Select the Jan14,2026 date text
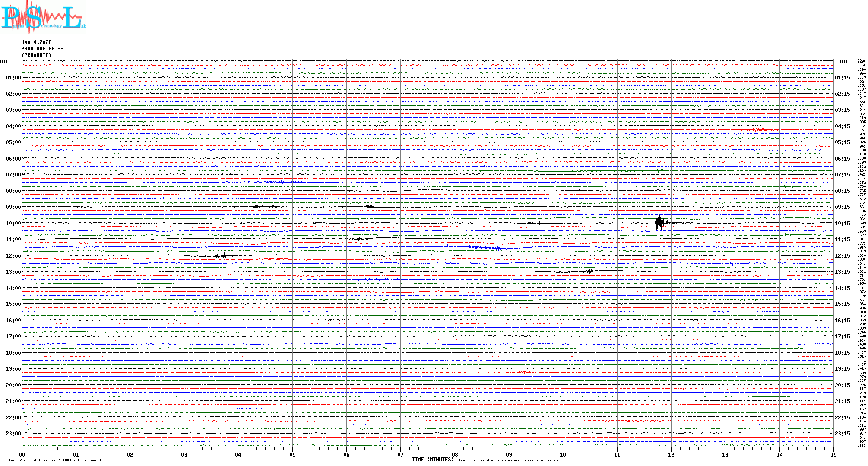Screen dimensions: 868x466 pos(37,42)
